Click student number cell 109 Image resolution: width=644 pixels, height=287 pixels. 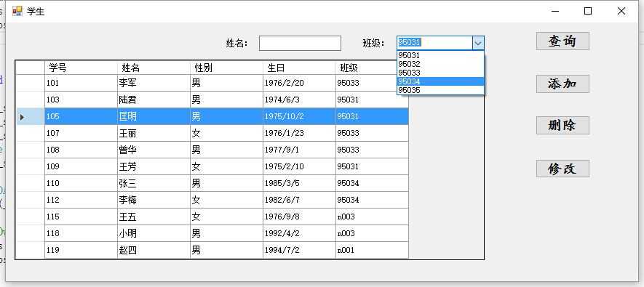point(81,166)
